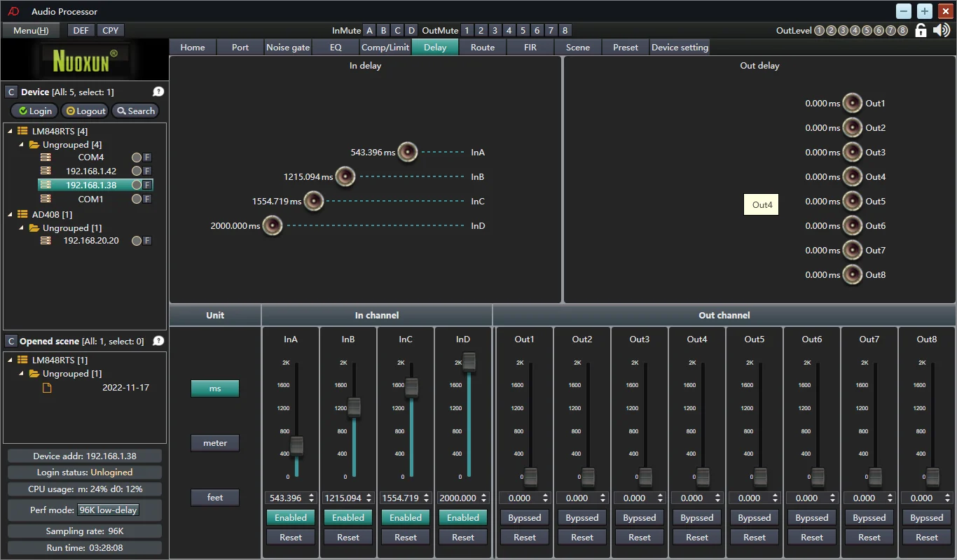Disable the InA delay Enabled button
Image resolution: width=957 pixels, height=560 pixels.
click(x=291, y=518)
